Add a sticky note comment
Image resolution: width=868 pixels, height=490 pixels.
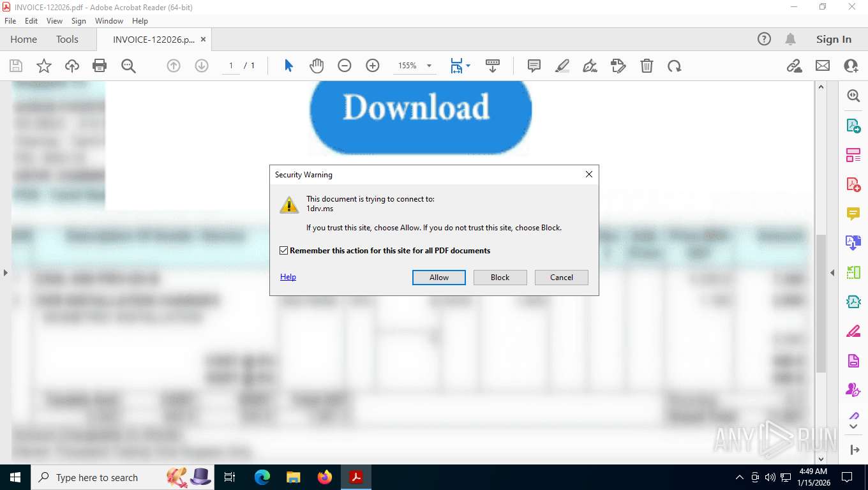pyautogui.click(x=534, y=66)
